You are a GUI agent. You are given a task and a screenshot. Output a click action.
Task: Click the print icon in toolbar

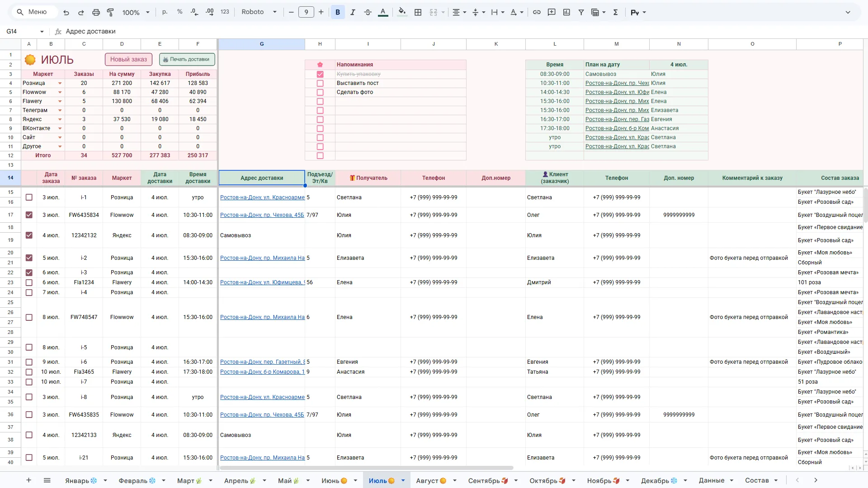pyautogui.click(x=96, y=12)
